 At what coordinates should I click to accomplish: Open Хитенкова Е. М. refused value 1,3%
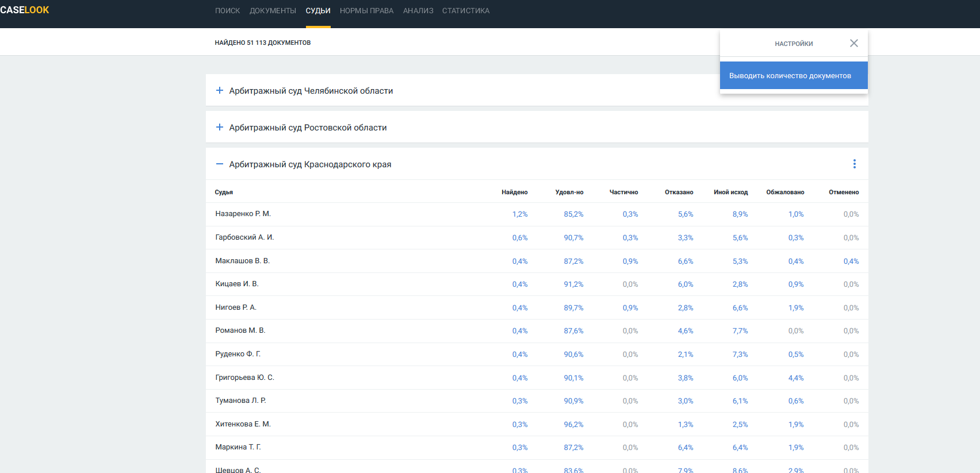point(686,425)
